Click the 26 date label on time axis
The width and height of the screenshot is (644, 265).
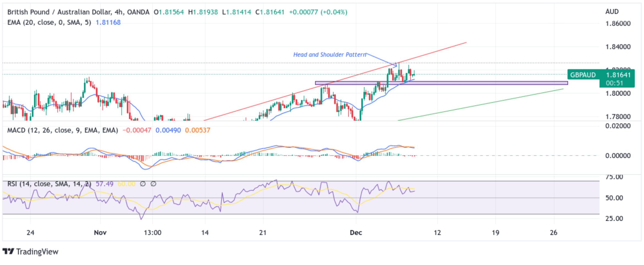click(x=553, y=233)
